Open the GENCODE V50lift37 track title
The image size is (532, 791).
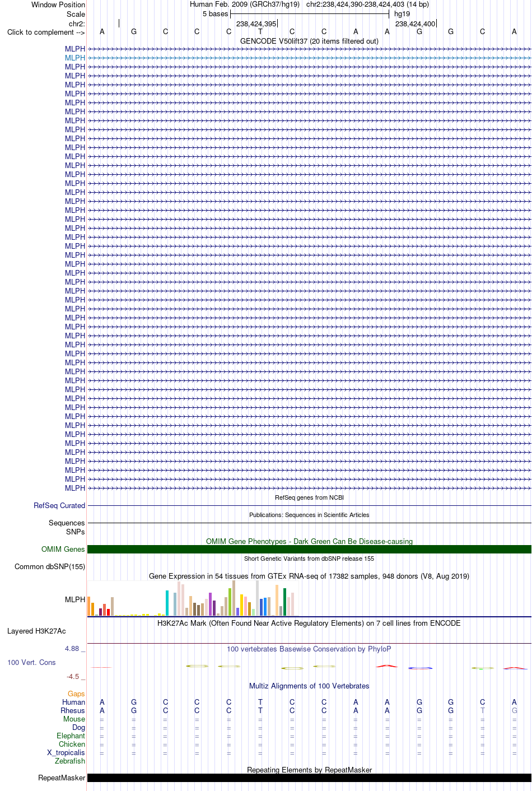309,41
